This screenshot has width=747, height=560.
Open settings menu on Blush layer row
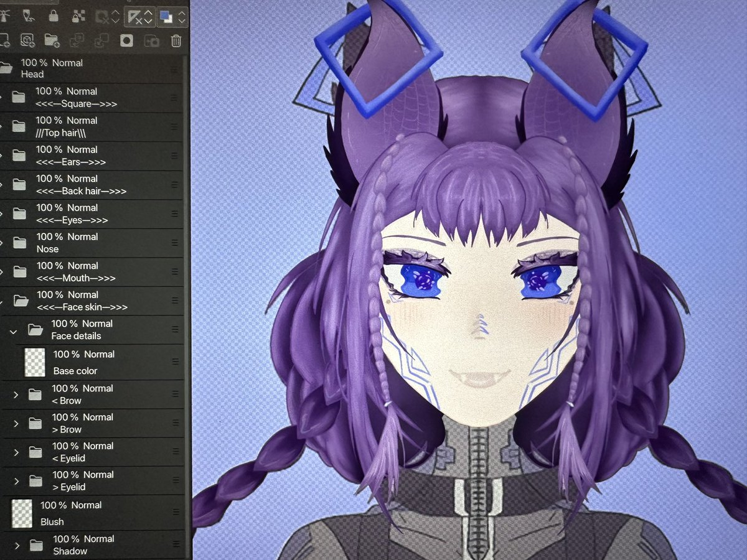pos(176,512)
